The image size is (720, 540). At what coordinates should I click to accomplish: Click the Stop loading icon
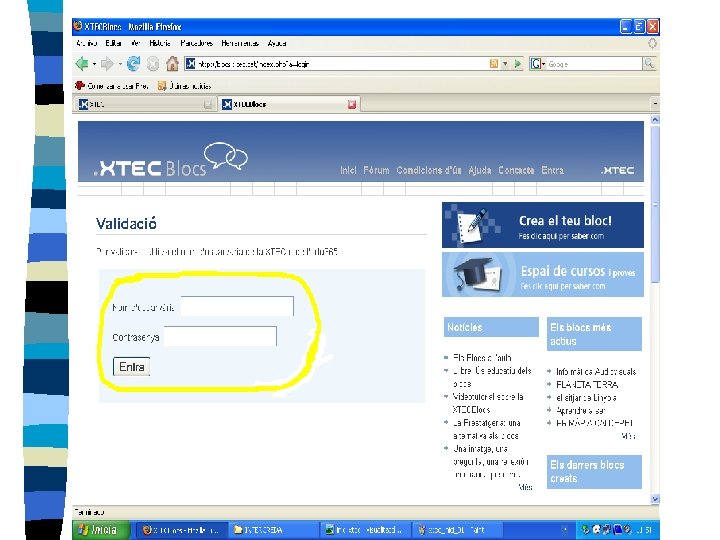pos(153,64)
